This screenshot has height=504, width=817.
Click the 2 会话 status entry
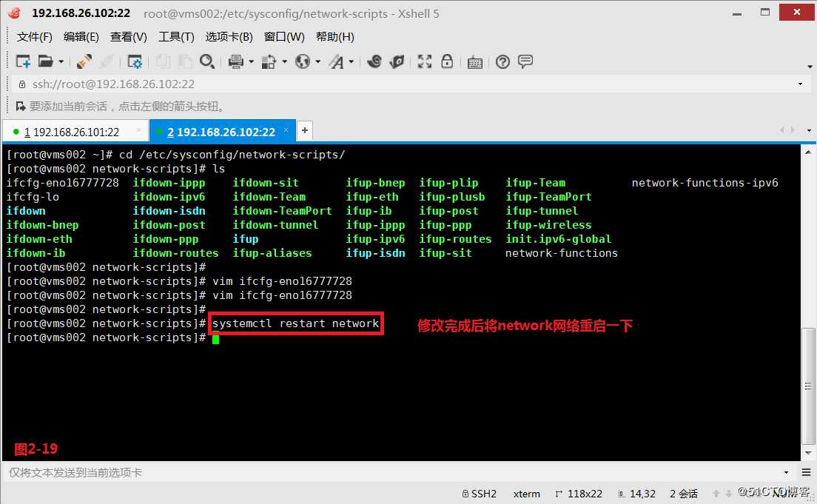(684, 494)
